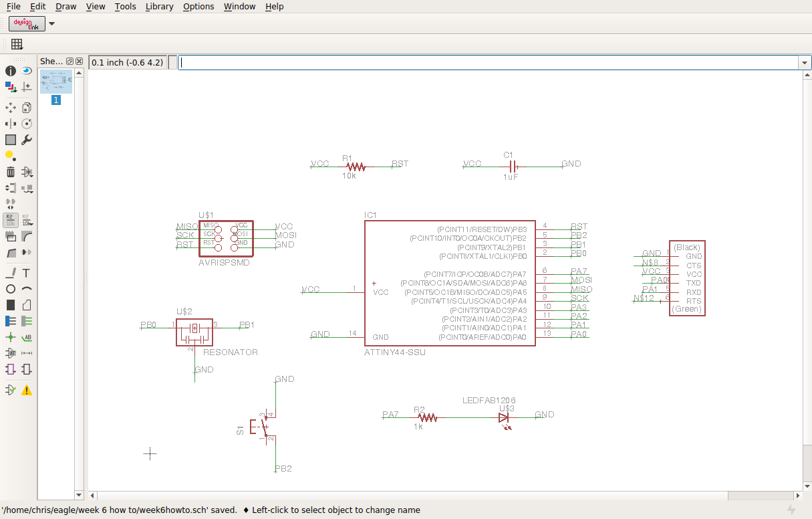
Task: Select the Miter tool
Action: (27, 237)
